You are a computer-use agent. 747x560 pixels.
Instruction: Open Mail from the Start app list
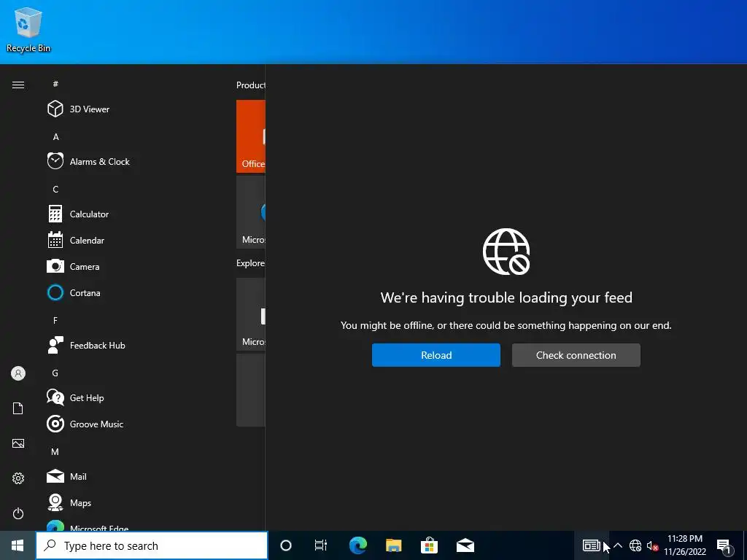pos(66,476)
